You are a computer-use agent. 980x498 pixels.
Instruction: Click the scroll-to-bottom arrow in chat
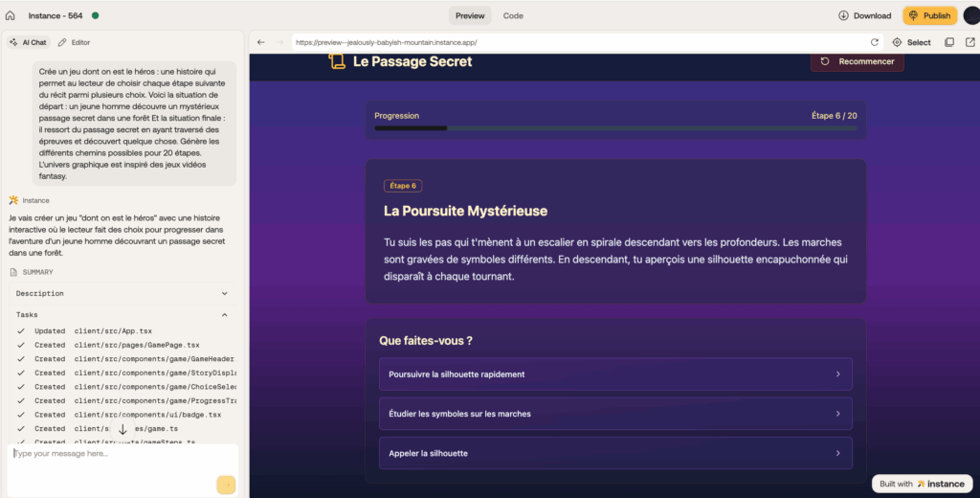122,430
